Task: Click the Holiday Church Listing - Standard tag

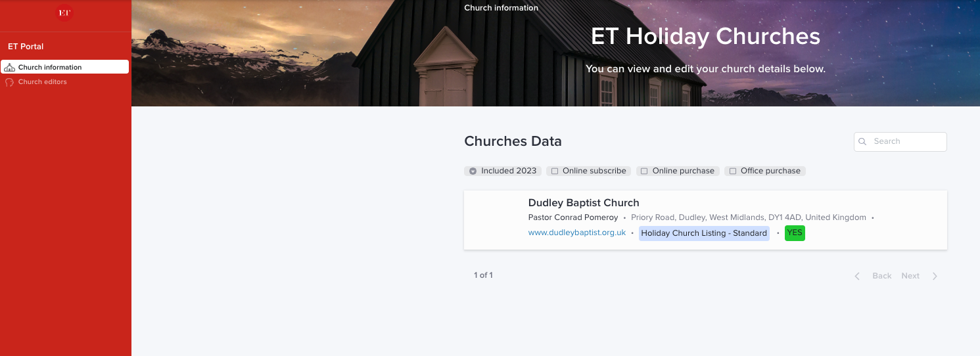Action: [x=704, y=233]
